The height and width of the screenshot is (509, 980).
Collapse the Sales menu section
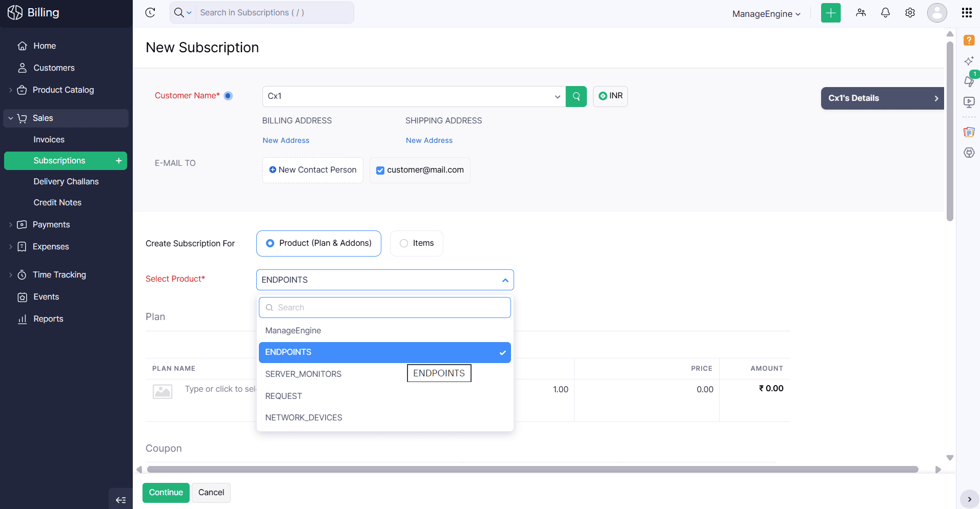point(66,118)
